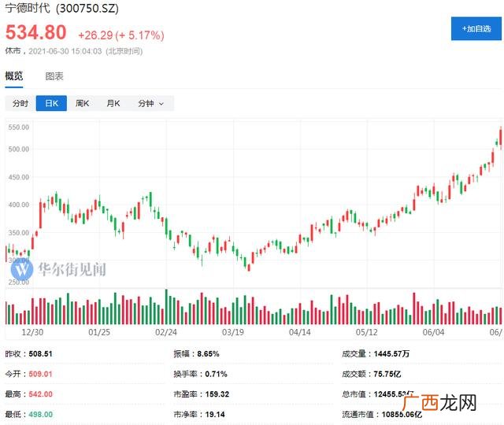Select the 日K chart period
Image resolution: width=504 pixels, height=425 pixels.
coord(51,103)
